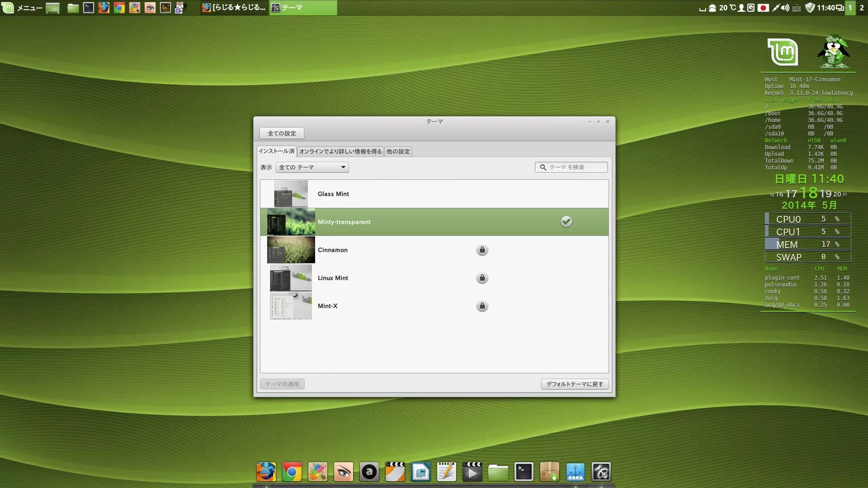Open LibreOffice Writer from the dock
The image size is (868, 488).
[420, 472]
